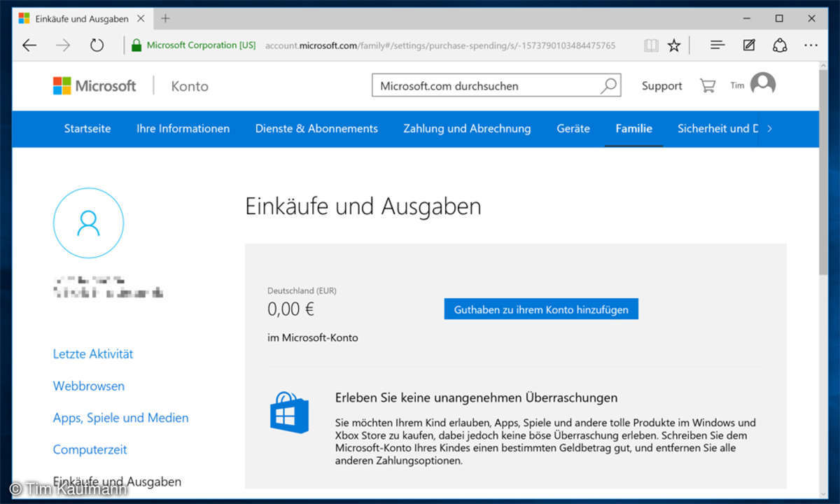Open reading view book icon
This screenshot has width=840, height=504.
click(x=651, y=45)
